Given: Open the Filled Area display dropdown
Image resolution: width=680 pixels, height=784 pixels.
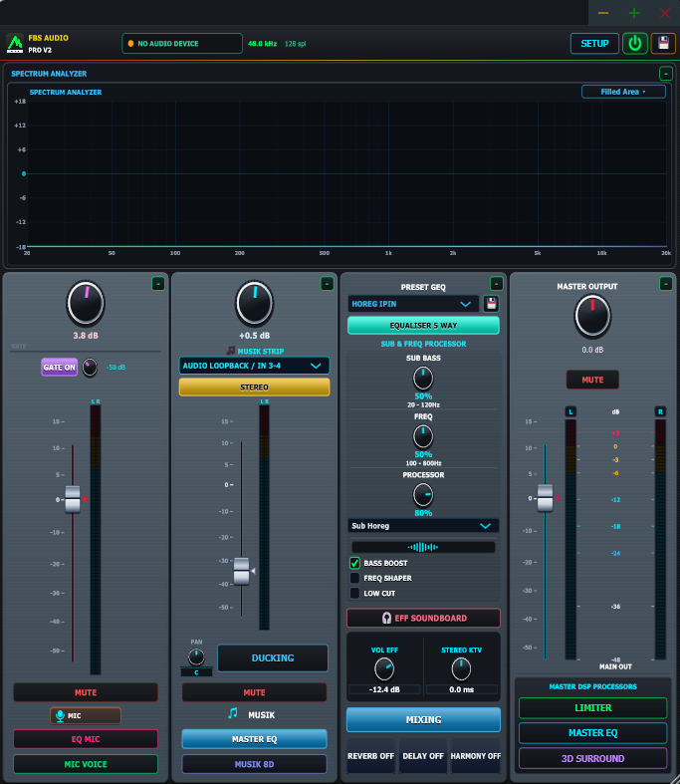Looking at the screenshot, I should 623,92.
